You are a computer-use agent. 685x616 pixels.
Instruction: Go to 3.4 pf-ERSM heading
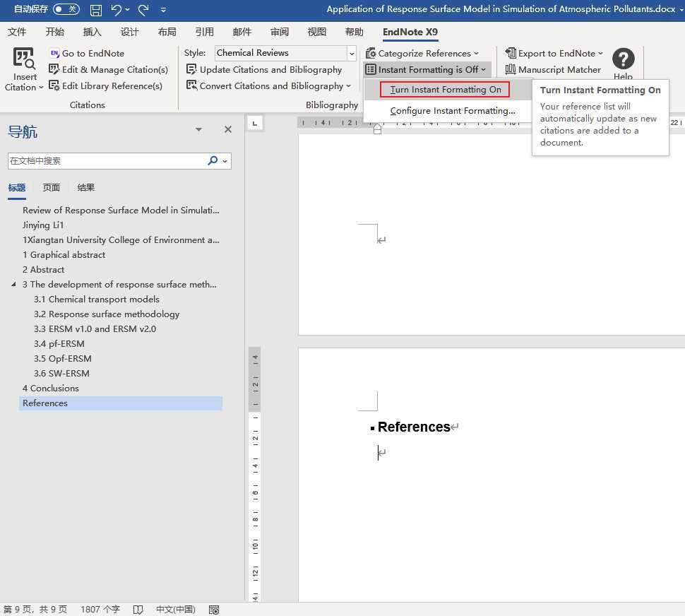[x=59, y=344]
